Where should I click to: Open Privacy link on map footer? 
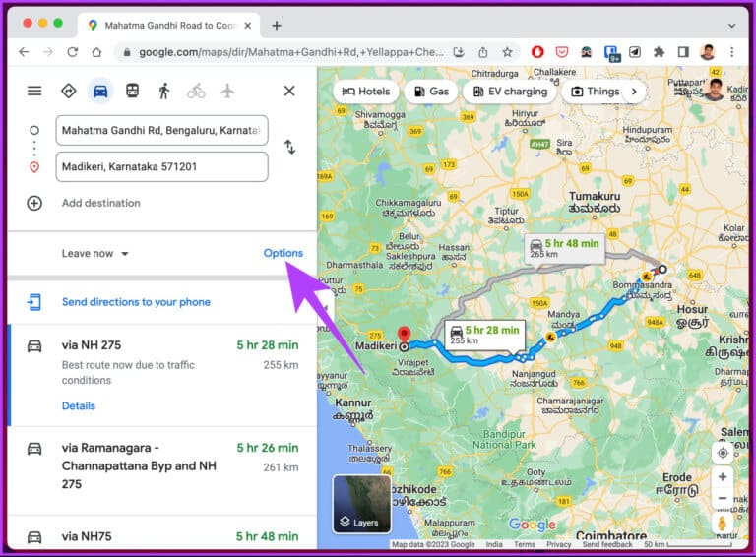(559, 544)
